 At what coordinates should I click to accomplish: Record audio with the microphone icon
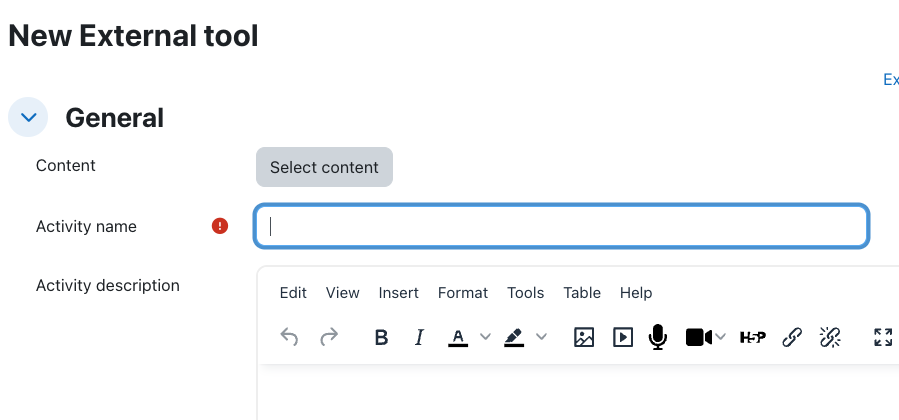click(x=658, y=337)
